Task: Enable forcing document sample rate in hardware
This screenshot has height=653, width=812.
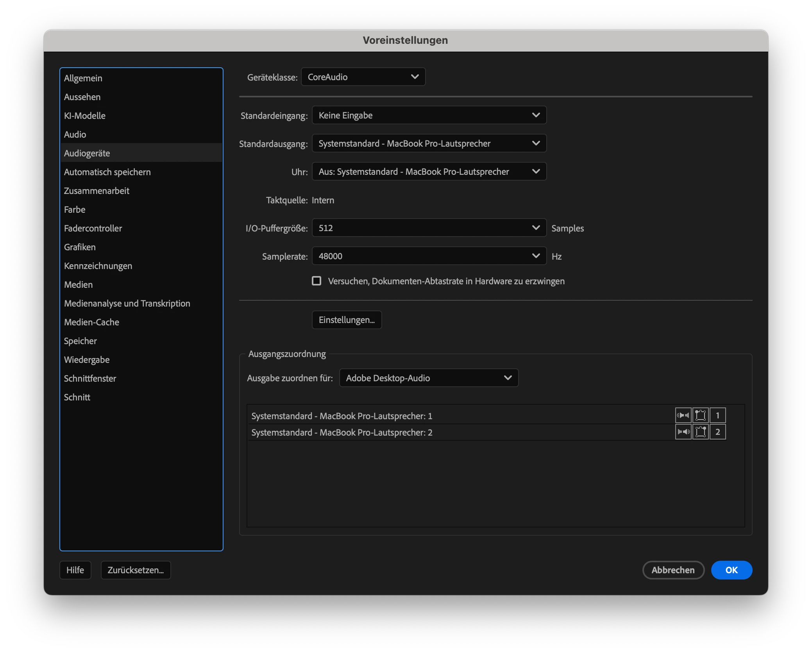Action: coord(317,281)
